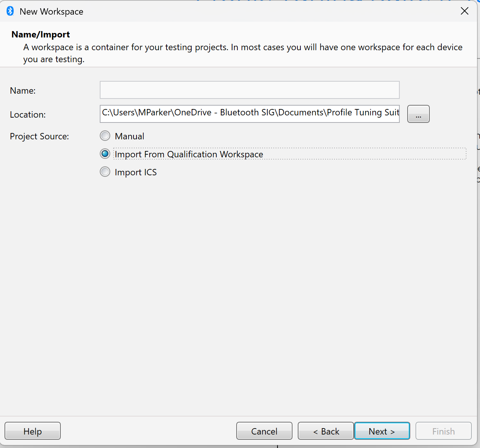Screen dimensions: 480x448
Task: Click the Bluetooth icon in title bar
Action: coord(10,11)
